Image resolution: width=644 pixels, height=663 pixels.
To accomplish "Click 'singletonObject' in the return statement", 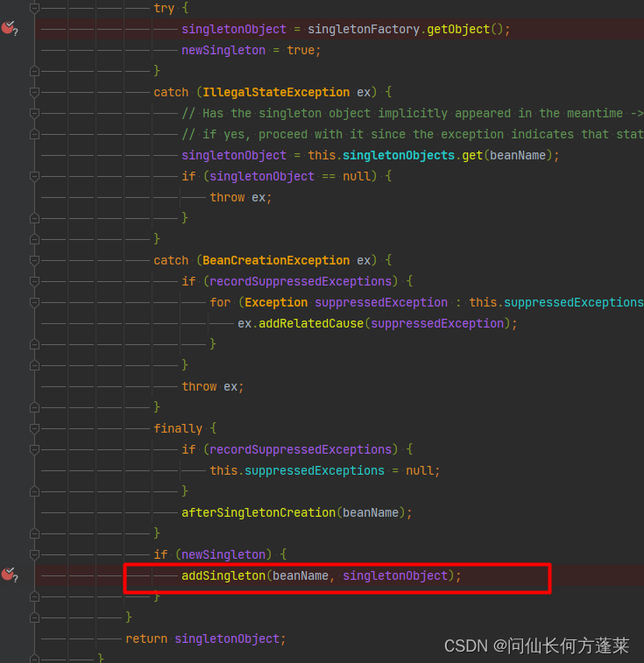I will [227, 638].
